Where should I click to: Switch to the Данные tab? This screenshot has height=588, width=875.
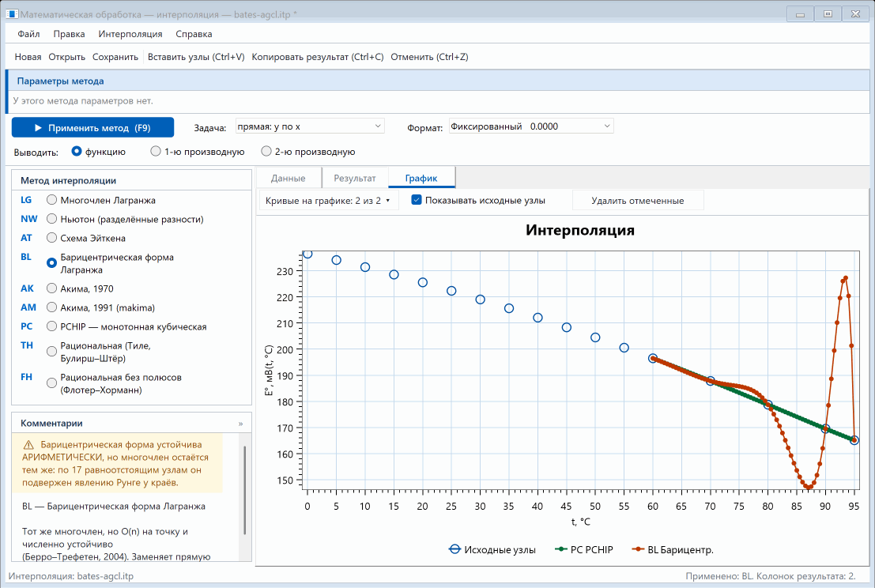[x=288, y=179]
